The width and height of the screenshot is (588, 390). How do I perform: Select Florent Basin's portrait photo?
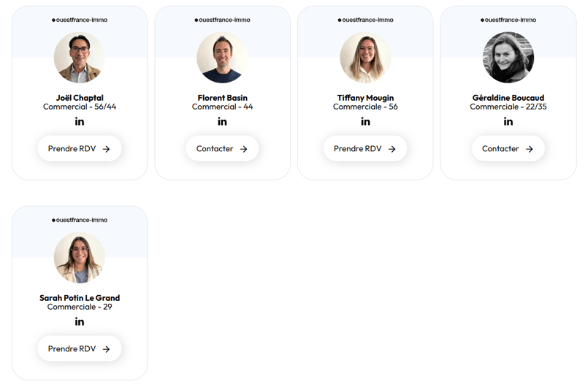pos(222,58)
